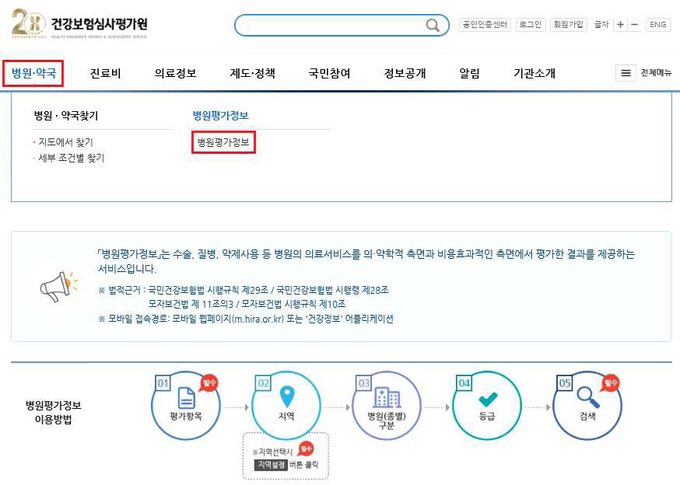Image resolution: width=680 pixels, height=485 pixels.
Task: Click the HIRA 건강보험심사평가원 logo
Action: 79,24
